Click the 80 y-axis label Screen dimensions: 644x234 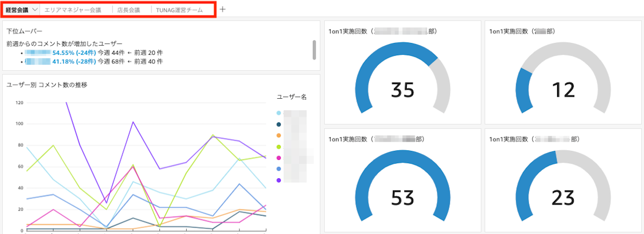pyautogui.click(x=20, y=145)
